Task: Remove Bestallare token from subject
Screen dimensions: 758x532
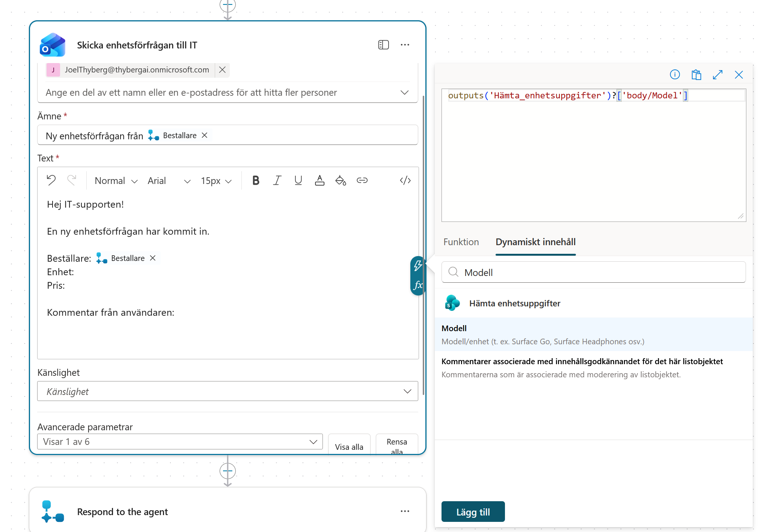Action: click(x=205, y=135)
